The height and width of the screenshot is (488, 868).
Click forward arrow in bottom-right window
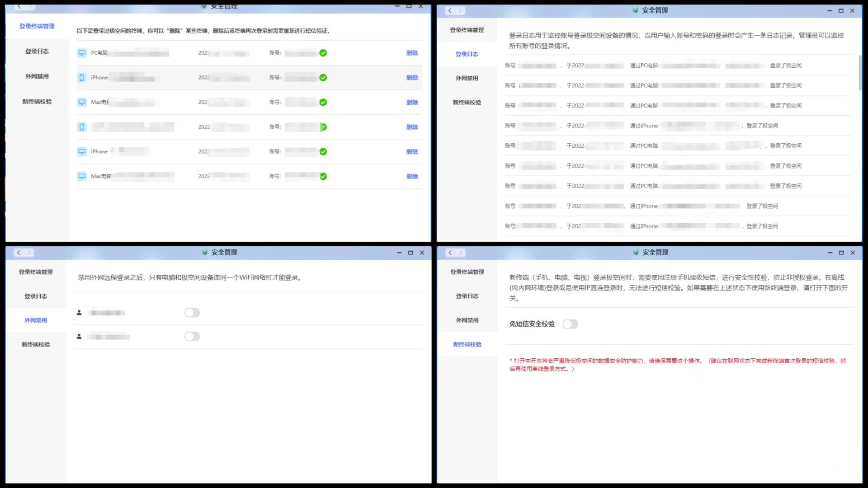click(460, 253)
